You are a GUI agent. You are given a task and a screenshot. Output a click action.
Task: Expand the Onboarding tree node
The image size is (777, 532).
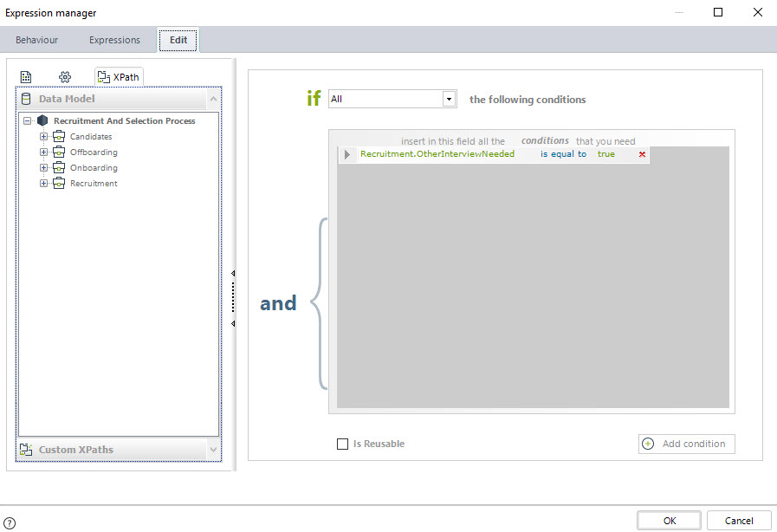(44, 168)
